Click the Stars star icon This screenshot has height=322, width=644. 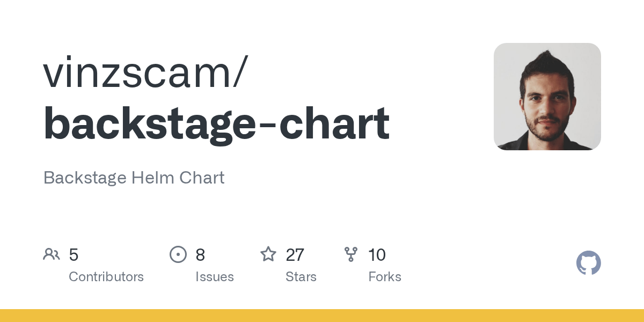[268, 254]
